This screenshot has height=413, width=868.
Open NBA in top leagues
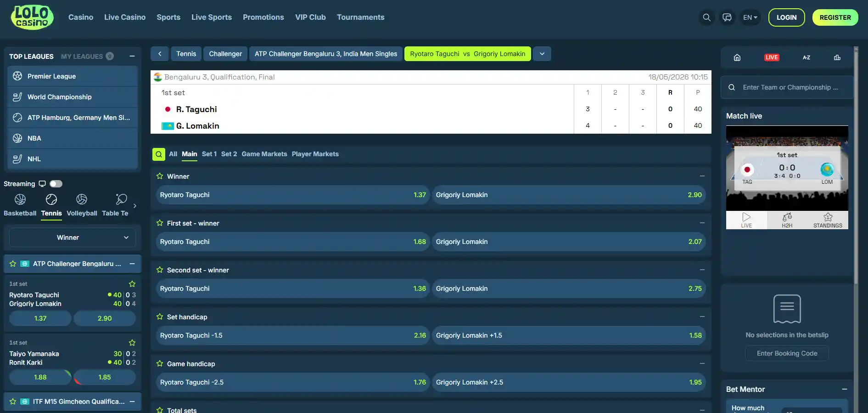tap(73, 138)
